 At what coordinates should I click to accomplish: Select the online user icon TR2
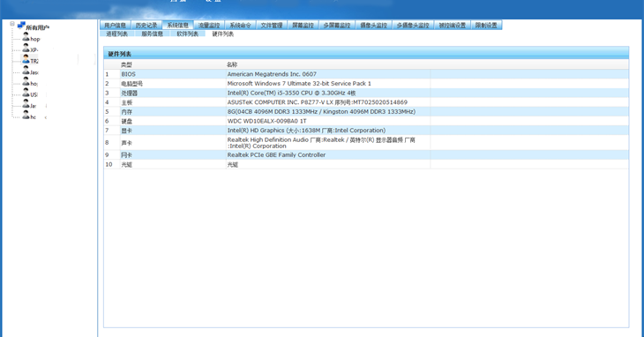(26, 59)
